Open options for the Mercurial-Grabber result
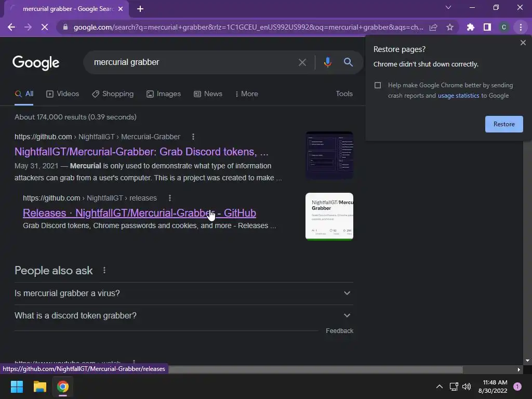This screenshot has height=399, width=532. [193, 137]
